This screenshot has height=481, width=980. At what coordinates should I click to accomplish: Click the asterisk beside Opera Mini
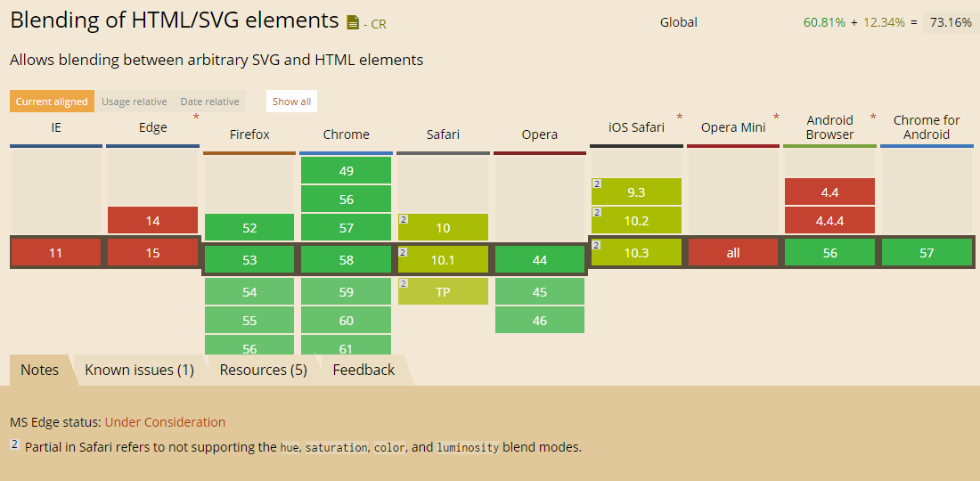[x=776, y=118]
